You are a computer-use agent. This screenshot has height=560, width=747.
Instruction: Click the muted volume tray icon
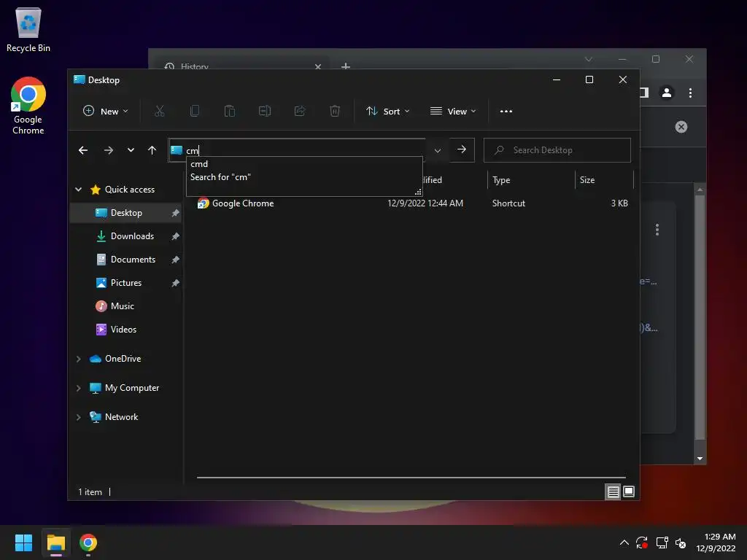point(681,542)
